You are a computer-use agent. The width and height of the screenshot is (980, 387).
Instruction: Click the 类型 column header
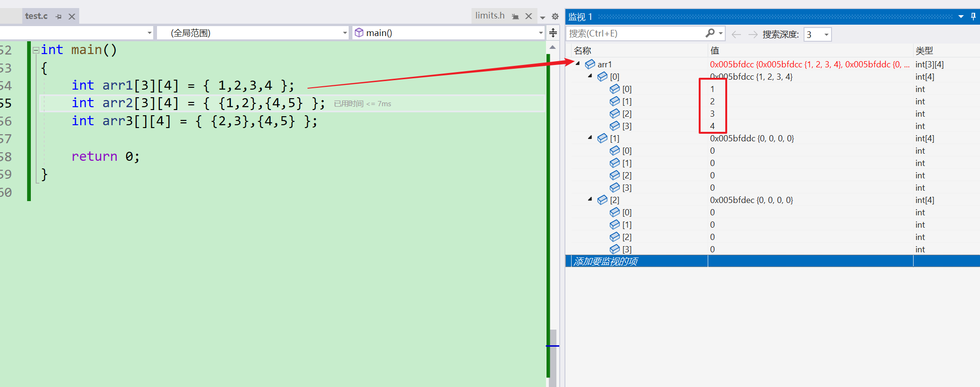point(925,51)
